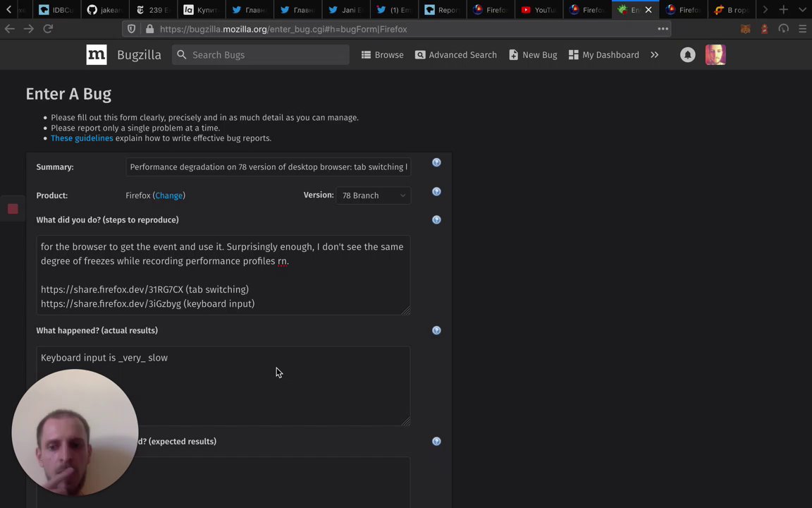Open Advanced Search in the header
Screen dimensions: 812x508
[456, 54]
